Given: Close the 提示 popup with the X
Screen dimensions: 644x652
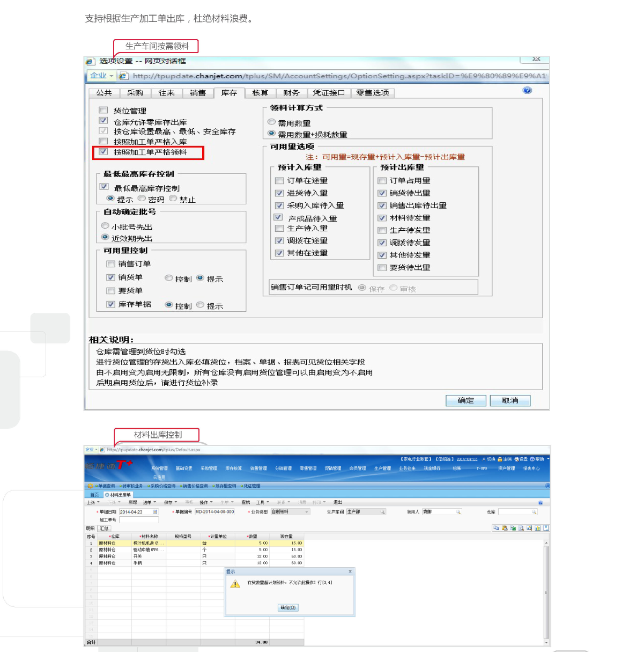Looking at the screenshot, I should pyautogui.click(x=350, y=572).
